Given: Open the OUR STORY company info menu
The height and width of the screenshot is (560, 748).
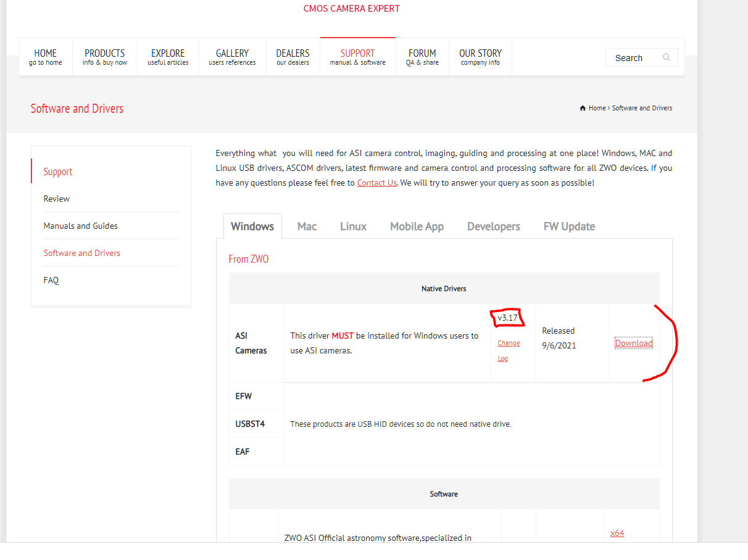Looking at the screenshot, I should click(480, 57).
